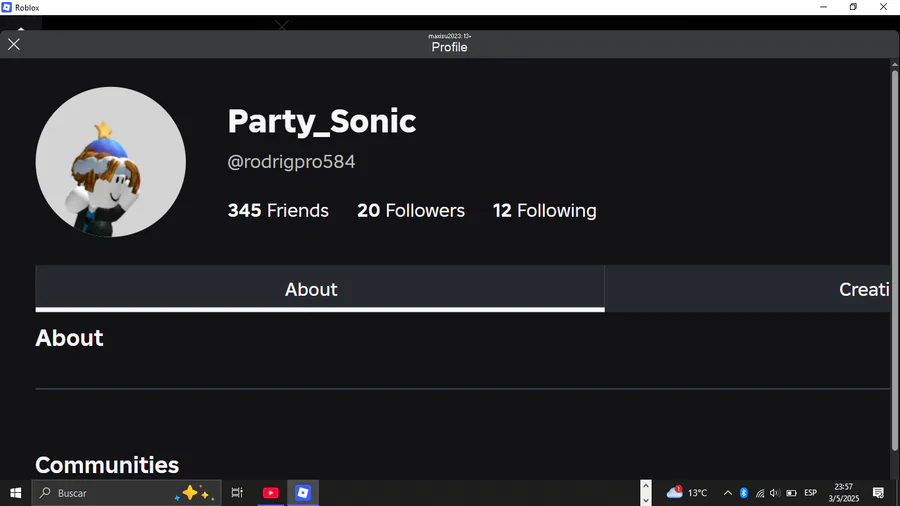Open the Windows Start menu
The height and width of the screenshot is (506, 900).
coord(15,493)
